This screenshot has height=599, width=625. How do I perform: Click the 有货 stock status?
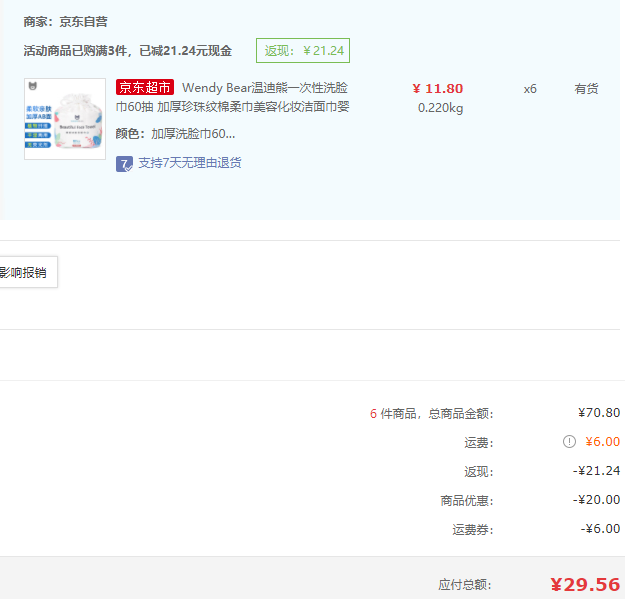coord(586,88)
